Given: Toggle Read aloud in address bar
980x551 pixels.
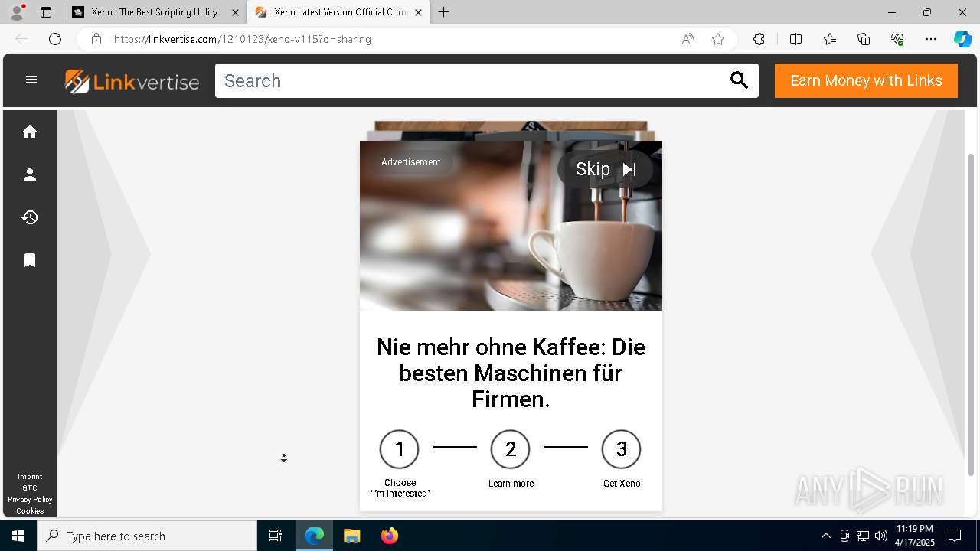Looking at the screenshot, I should (x=688, y=39).
